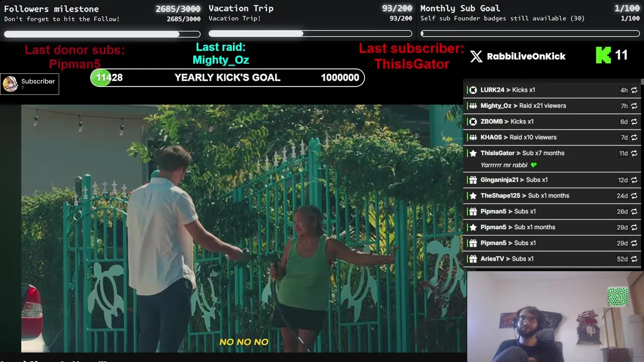Screen dimensions: 644x362
Task: Replay the Pipman5 Sub x1 months alert
Action: click(634, 227)
